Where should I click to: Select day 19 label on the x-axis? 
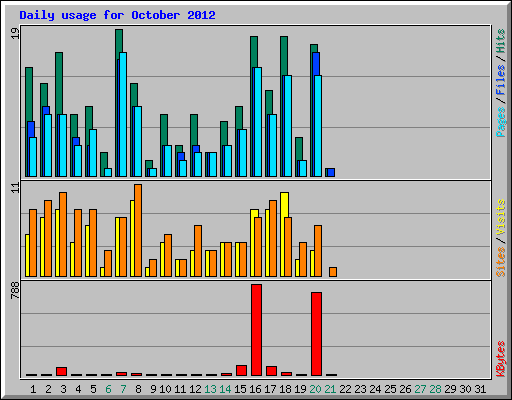300,389
